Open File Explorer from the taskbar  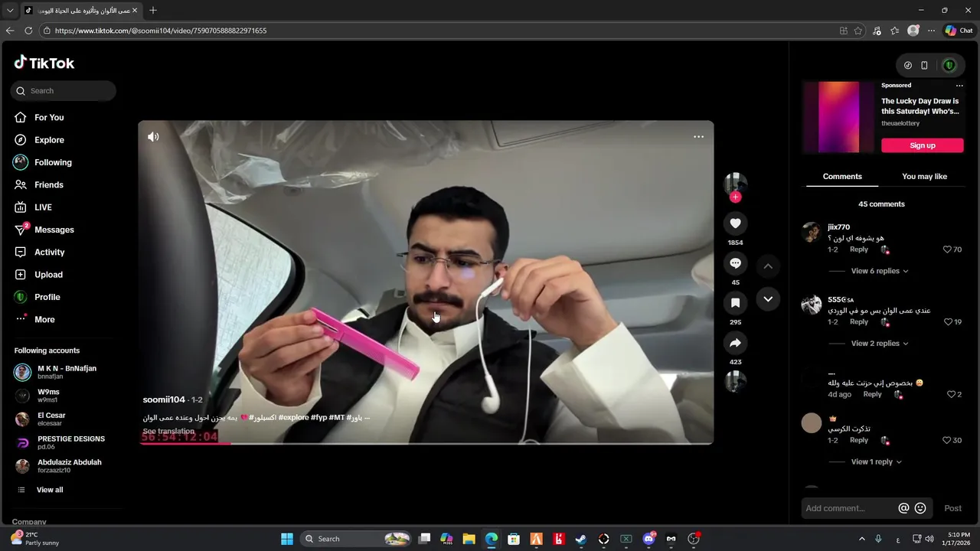[469, 539]
